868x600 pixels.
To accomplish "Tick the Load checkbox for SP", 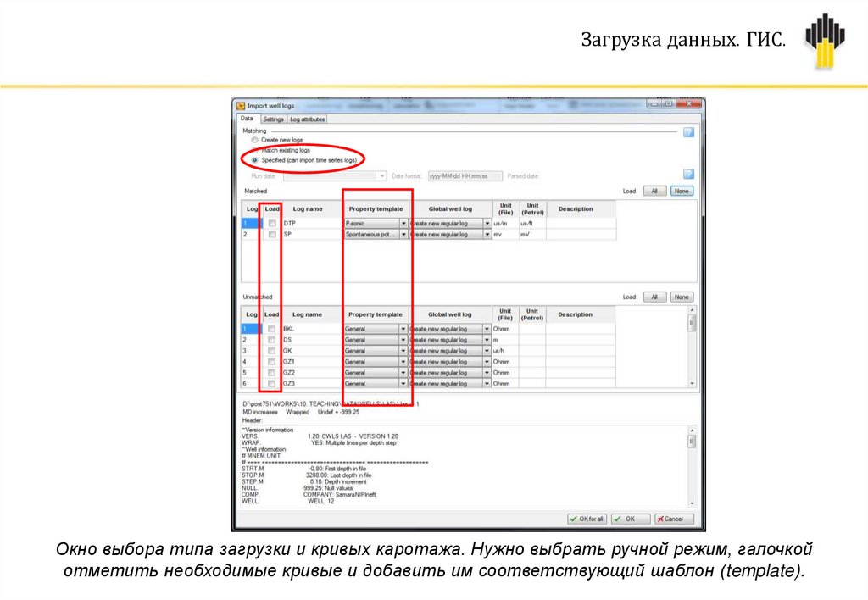I will (272, 234).
